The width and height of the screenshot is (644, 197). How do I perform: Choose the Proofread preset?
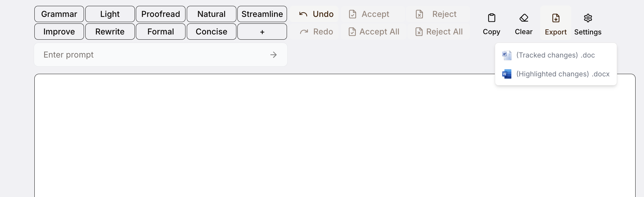161,14
